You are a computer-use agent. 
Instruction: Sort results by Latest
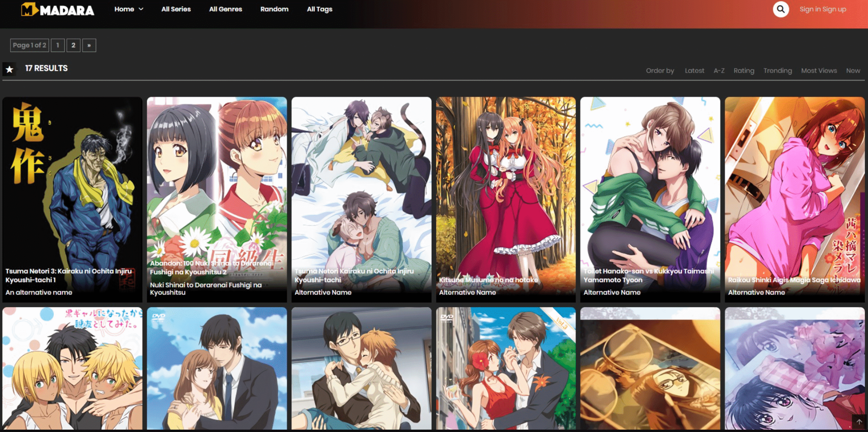point(694,71)
